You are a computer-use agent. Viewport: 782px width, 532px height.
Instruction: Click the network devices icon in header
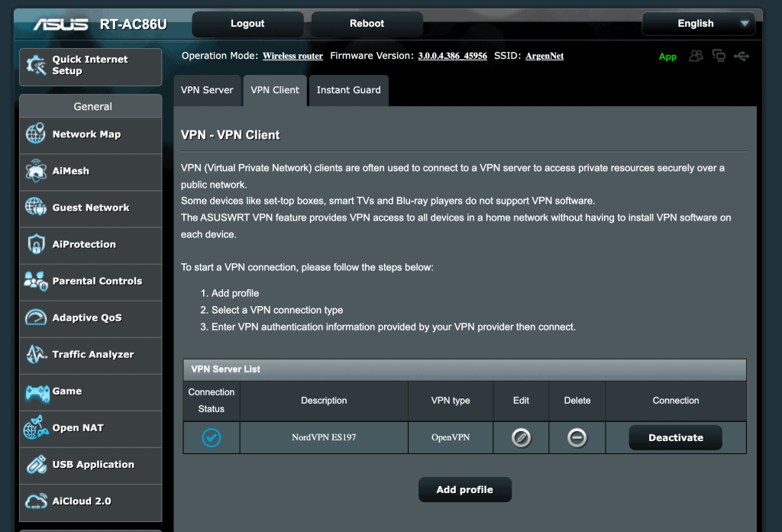[x=719, y=56]
